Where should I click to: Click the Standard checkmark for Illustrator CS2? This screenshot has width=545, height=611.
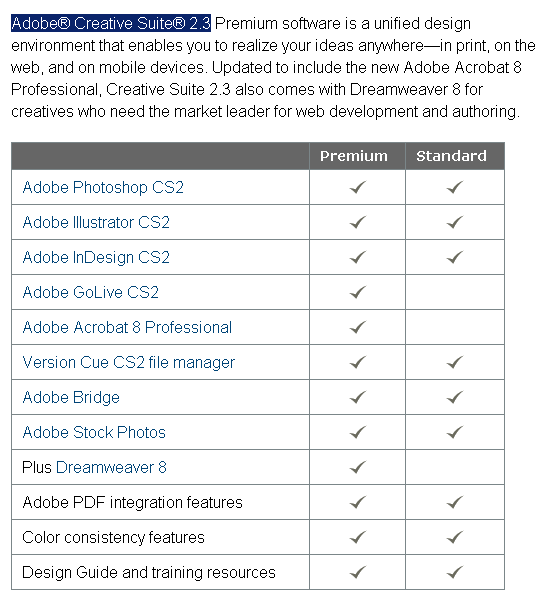(x=455, y=222)
